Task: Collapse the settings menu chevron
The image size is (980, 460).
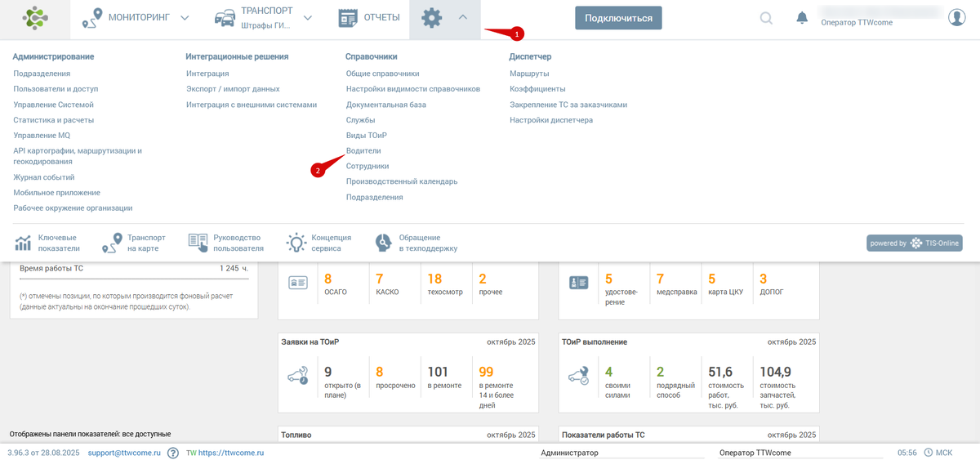Action: (x=462, y=17)
